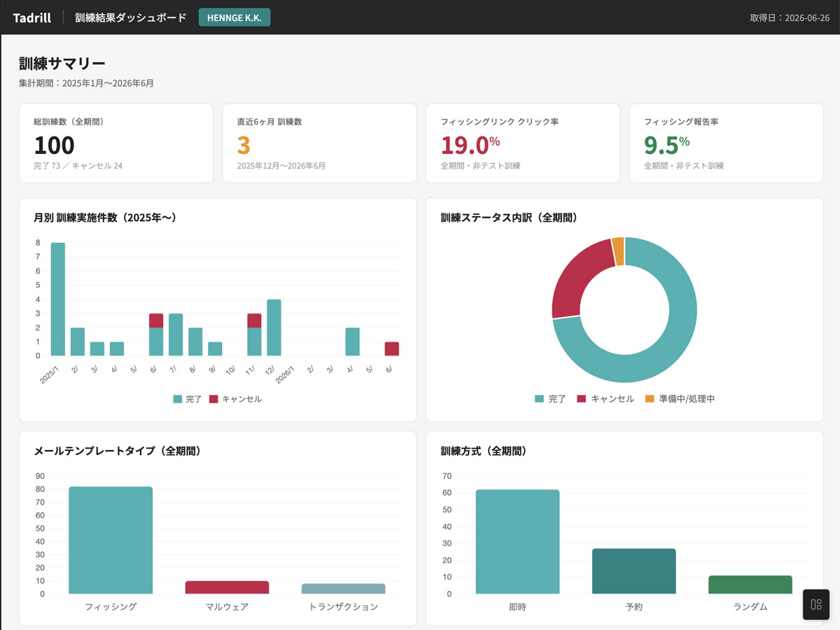This screenshot has height=630, width=840.
Task: Click the 訓練方式（全期間） title
Action: (484, 451)
